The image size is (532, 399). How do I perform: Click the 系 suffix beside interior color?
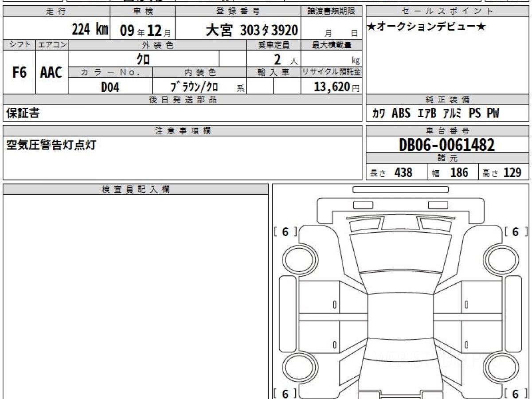(240, 88)
